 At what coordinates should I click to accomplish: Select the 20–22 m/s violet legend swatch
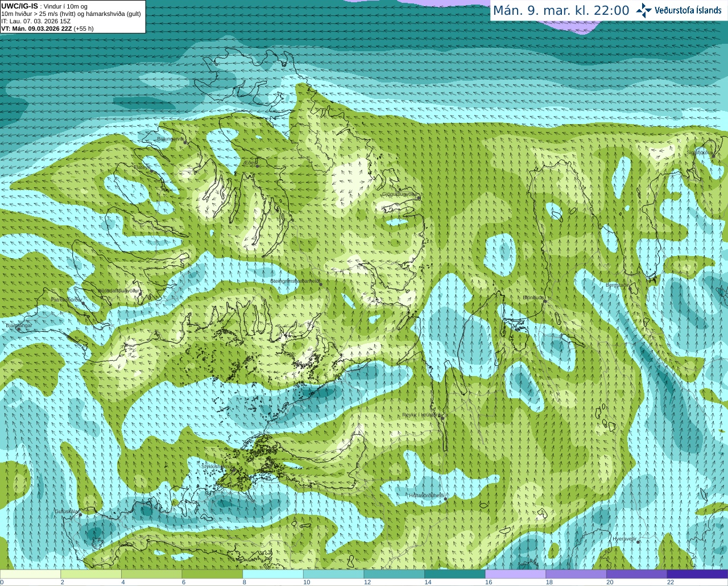tap(637, 574)
